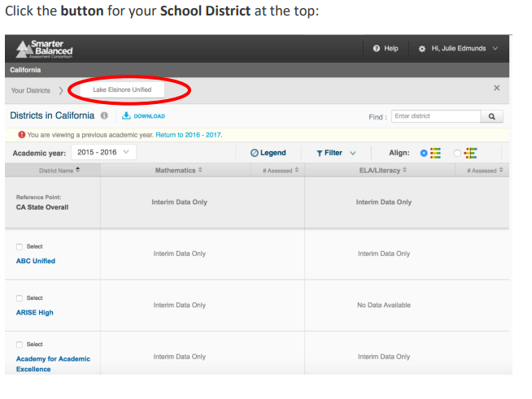The image size is (532, 399).
Task: Click CA State Overall reference point
Action: click(x=42, y=207)
